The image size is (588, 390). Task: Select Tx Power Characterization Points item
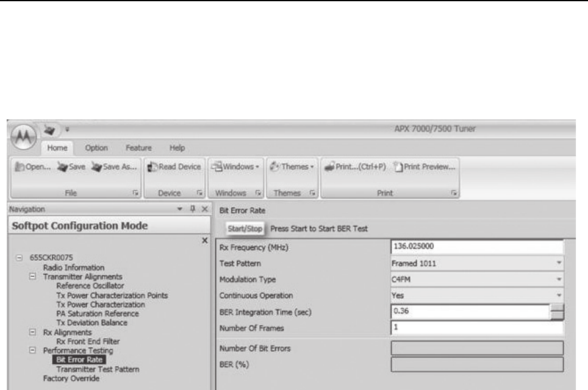112,295
